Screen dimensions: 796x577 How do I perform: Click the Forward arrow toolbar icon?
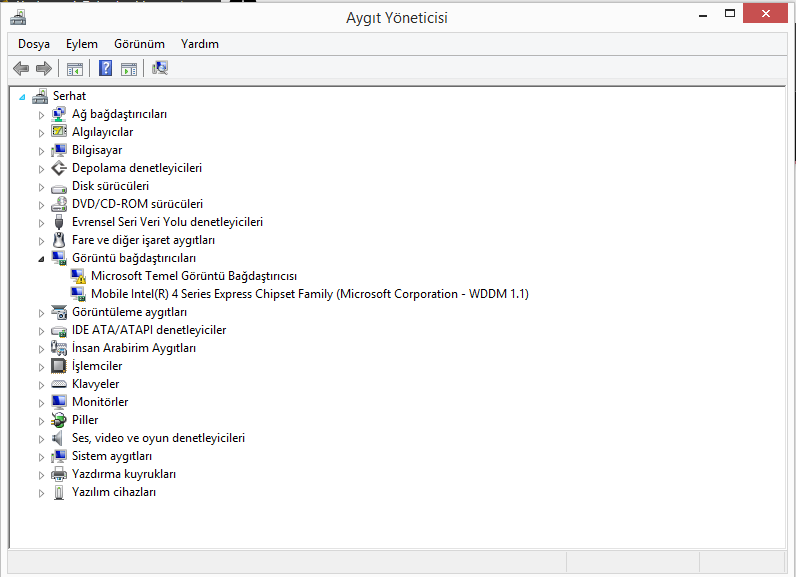44,68
